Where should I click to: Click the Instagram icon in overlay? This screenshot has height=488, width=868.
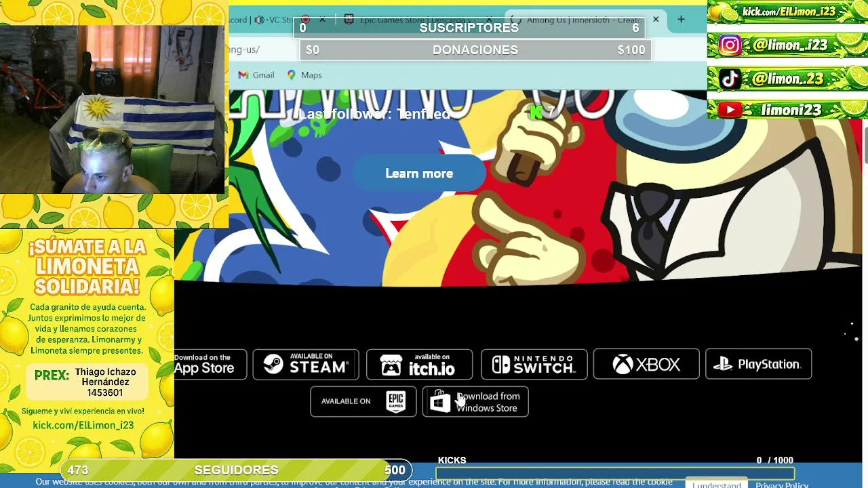tap(730, 45)
